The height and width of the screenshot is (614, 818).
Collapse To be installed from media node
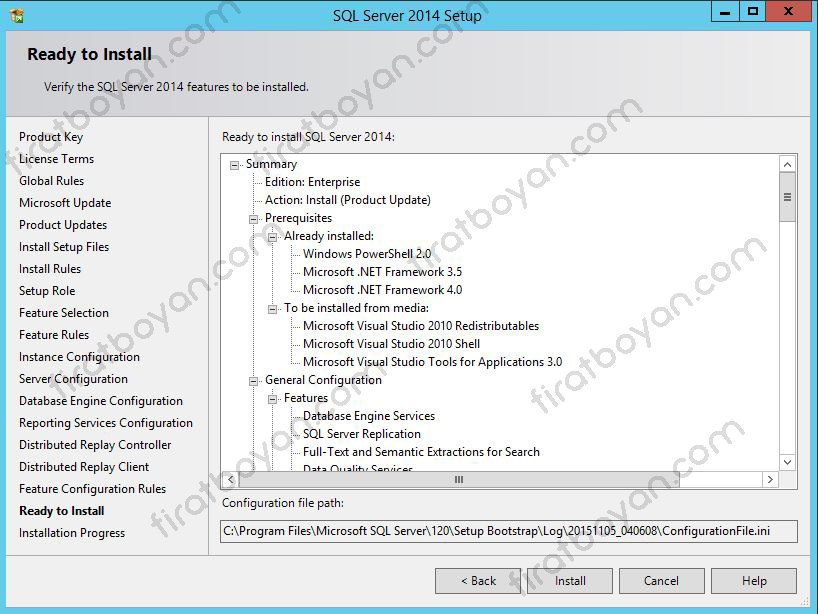pyautogui.click(x=272, y=309)
